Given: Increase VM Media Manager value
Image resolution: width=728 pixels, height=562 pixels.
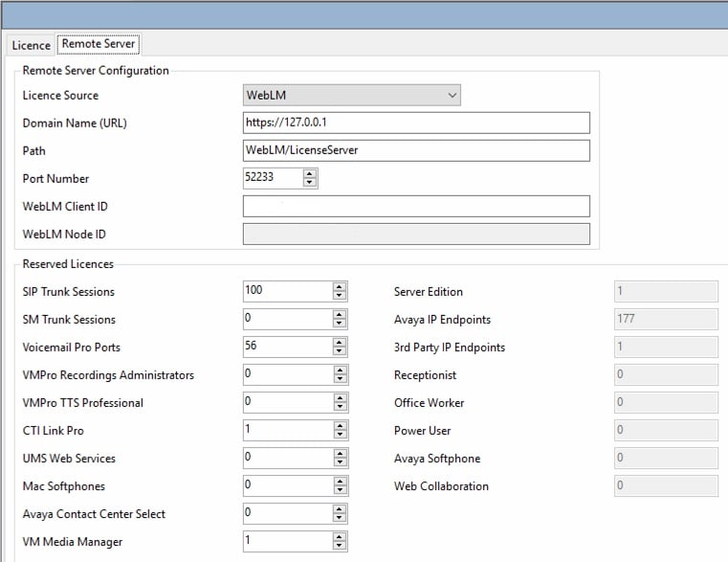Looking at the screenshot, I should pyautogui.click(x=340, y=536).
